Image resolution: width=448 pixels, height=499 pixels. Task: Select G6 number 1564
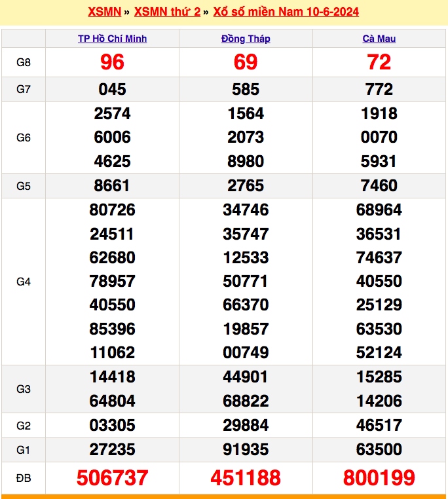[246, 113]
